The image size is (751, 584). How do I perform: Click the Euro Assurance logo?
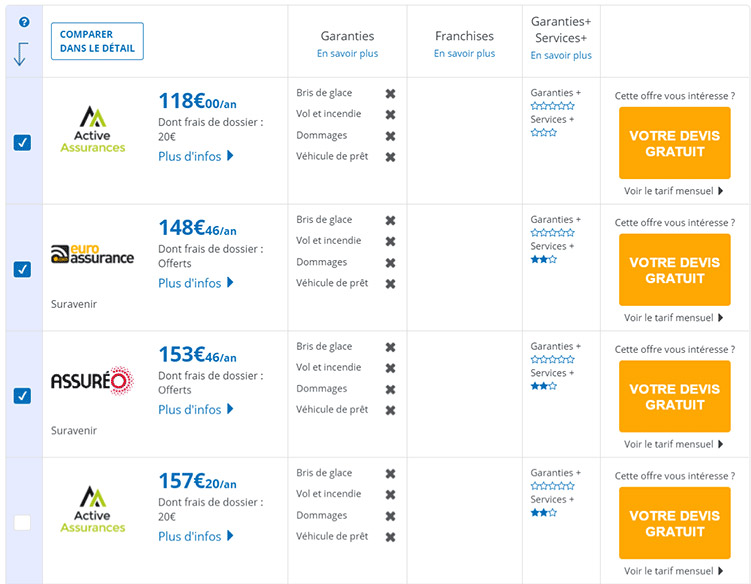92,254
